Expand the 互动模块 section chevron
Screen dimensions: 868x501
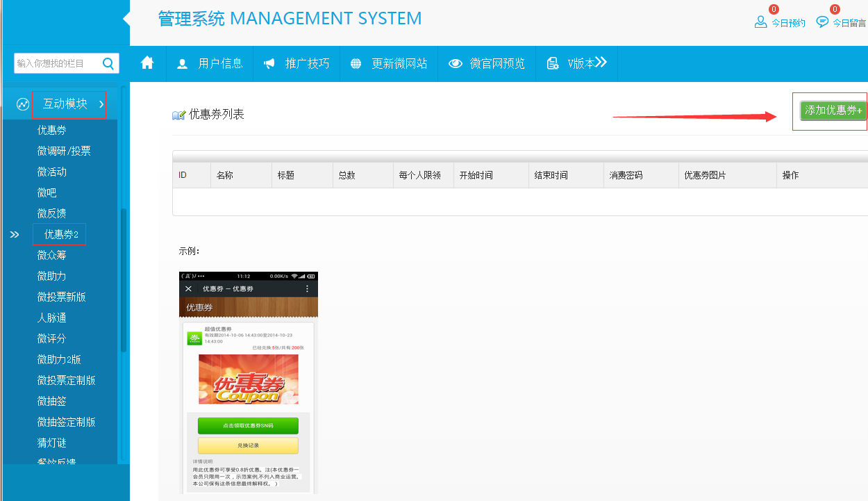click(x=101, y=104)
